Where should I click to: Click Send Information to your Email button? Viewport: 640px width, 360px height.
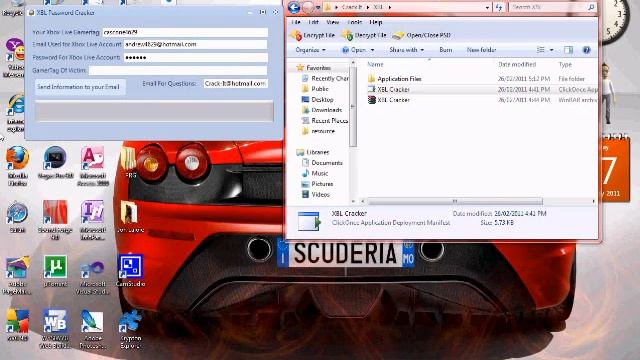[x=79, y=87]
